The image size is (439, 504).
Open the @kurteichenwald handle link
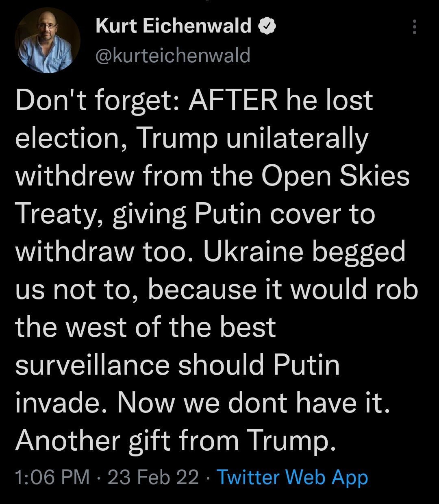pos(173,55)
